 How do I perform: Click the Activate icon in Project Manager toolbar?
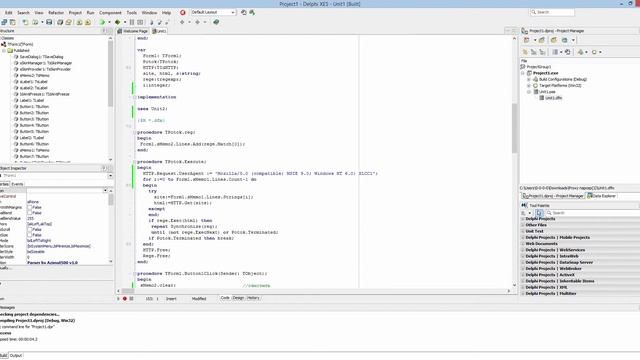527,40
